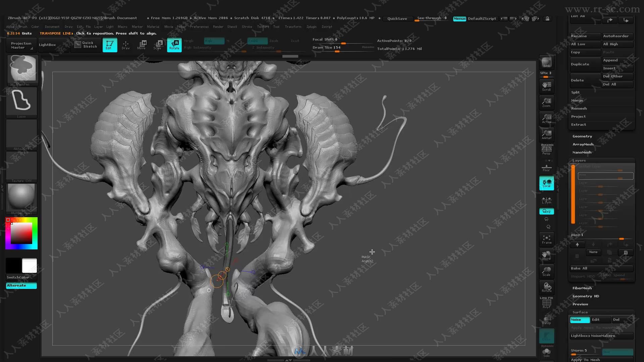
Task: Toggle Solo mode
Action: tap(546, 353)
